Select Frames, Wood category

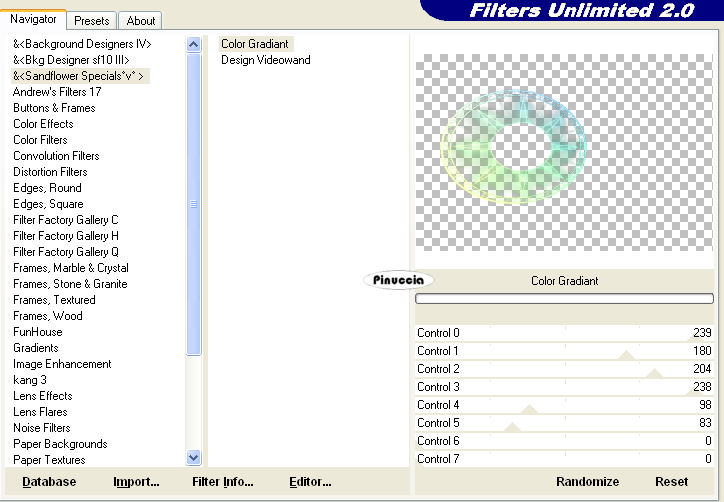point(48,316)
